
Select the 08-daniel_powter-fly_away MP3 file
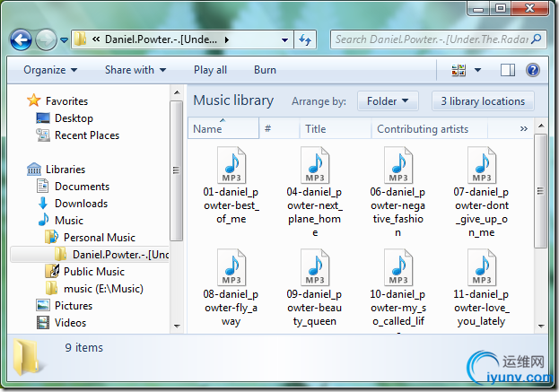(231, 288)
